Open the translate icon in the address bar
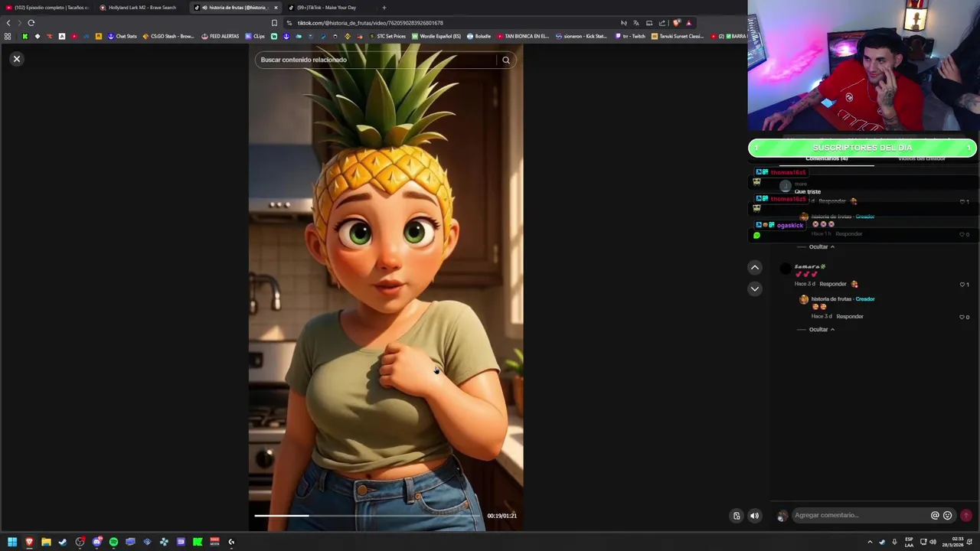 [636, 23]
